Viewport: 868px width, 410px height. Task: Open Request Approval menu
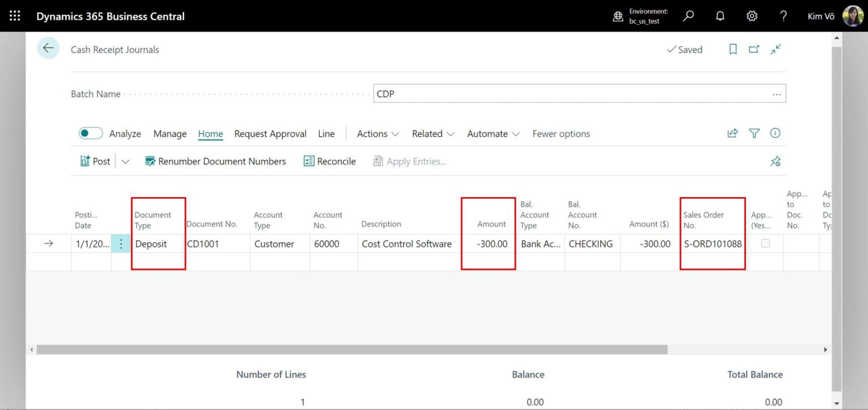coord(270,134)
